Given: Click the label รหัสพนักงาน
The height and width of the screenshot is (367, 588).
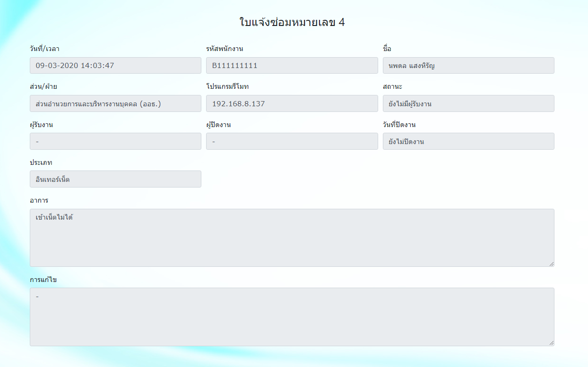Looking at the screenshot, I should [x=225, y=49].
